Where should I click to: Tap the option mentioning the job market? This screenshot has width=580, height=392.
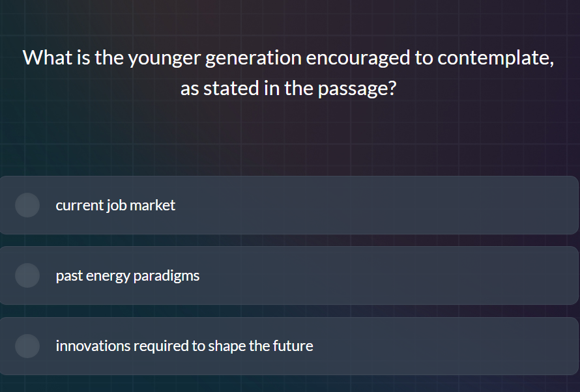click(x=115, y=204)
